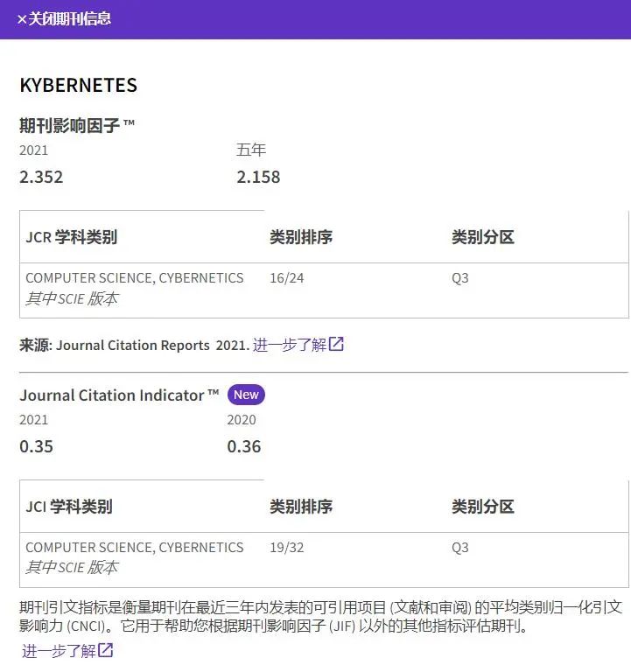The width and height of the screenshot is (631, 672).
Task: Click 类别分区 header in the JCR table
Action: click(483, 236)
